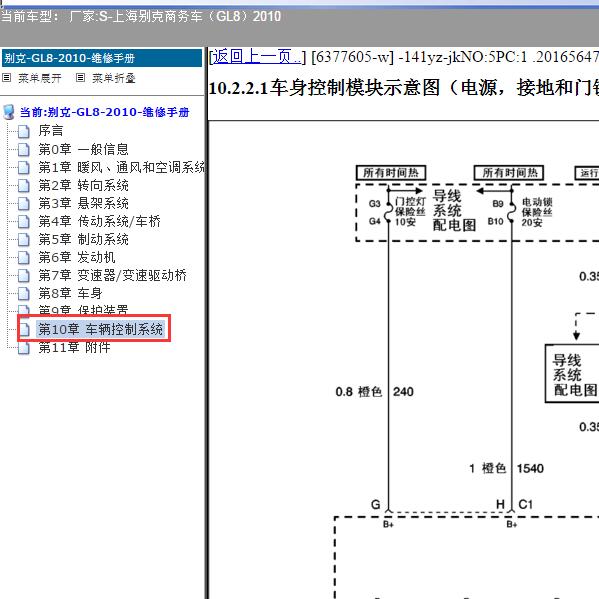This screenshot has height=599, width=599.
Task: Click the document ID text [6377605-w]
Action: [352, 57]
